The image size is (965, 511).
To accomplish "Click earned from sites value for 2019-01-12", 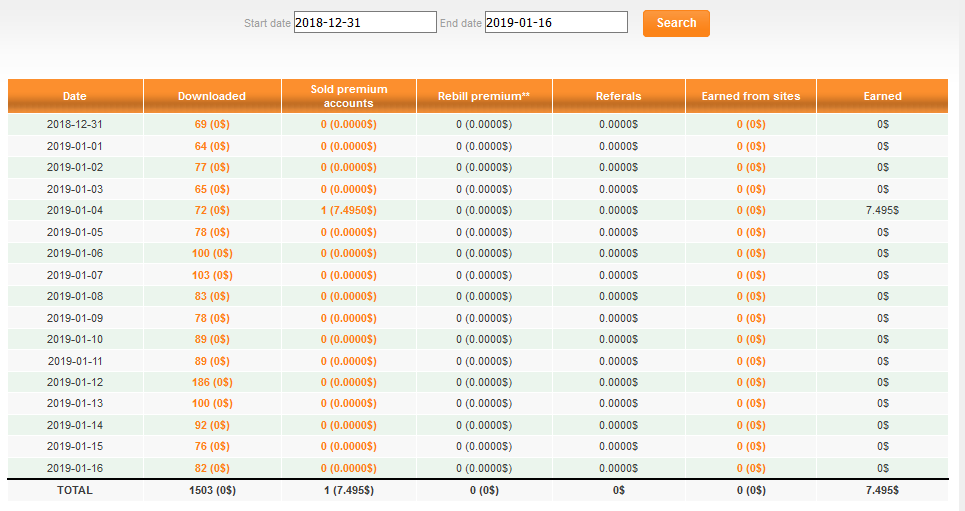I will tap(751, 382).
